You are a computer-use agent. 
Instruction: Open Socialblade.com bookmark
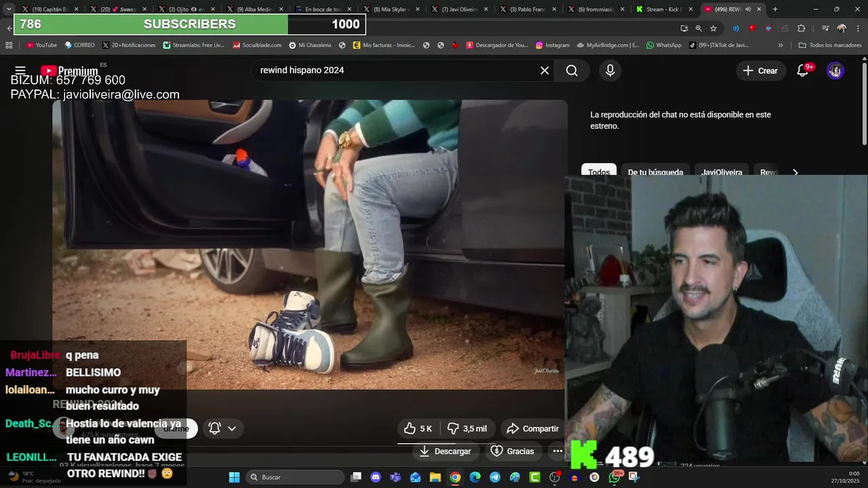(x=257, y=45)
